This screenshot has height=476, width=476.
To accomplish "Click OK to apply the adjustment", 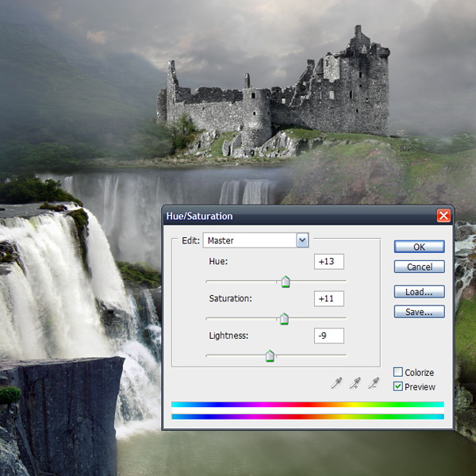I will (419, 247).
